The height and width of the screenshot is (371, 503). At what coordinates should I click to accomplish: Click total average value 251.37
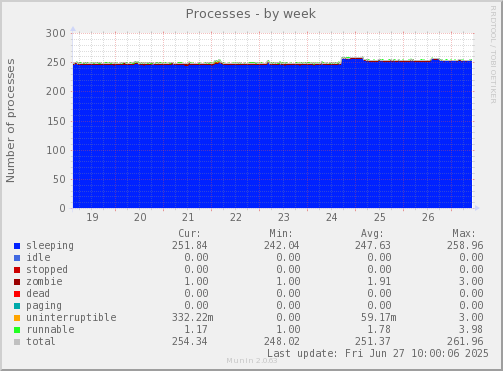pos(373,341)
